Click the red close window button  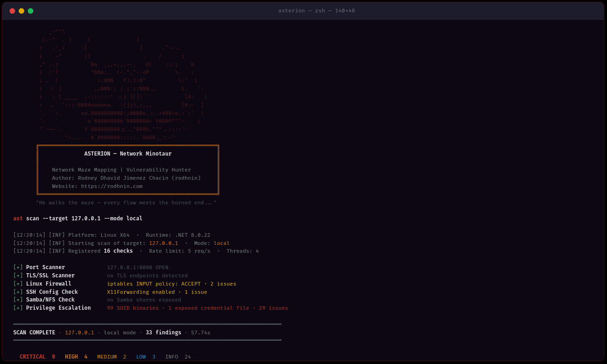pyautogui.click(x=12, y=11)
